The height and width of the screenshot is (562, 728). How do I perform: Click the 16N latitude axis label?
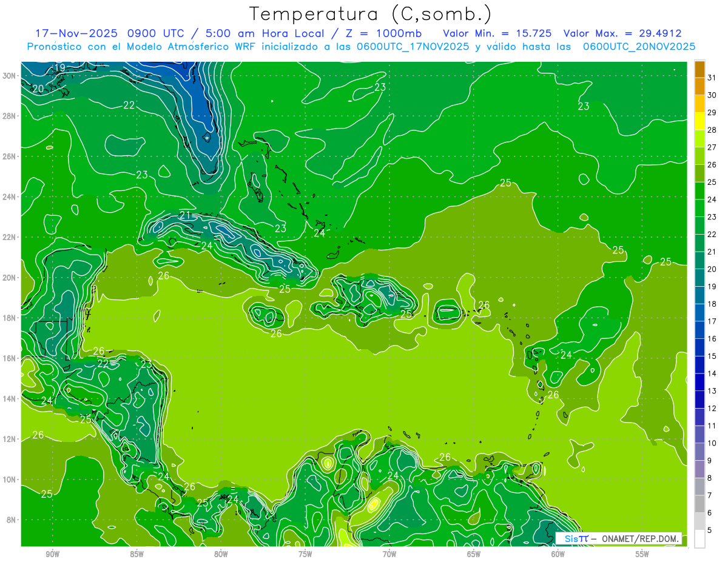click(x=10, y=358)
